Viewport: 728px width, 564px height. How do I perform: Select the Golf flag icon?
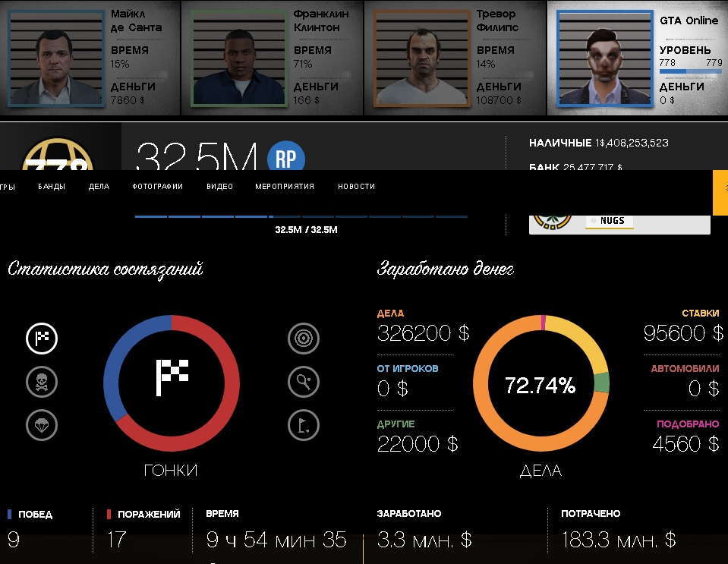(x=304, y=425)
